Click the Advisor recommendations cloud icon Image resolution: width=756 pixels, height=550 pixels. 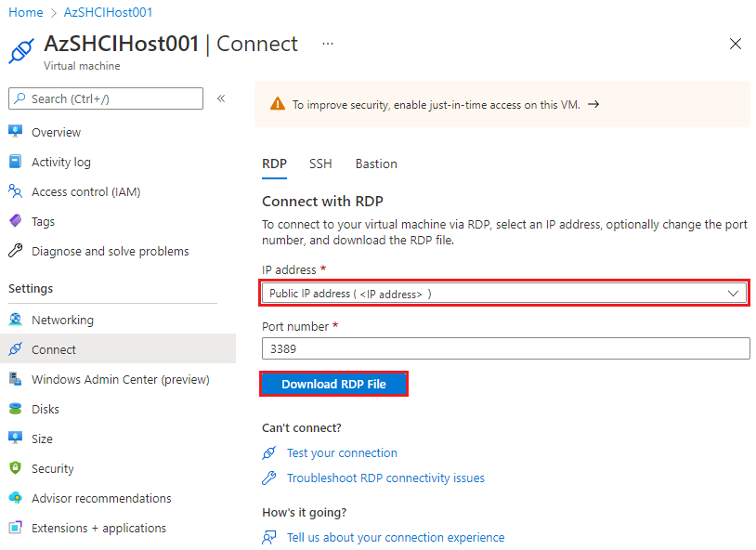[x=16, y=498]
